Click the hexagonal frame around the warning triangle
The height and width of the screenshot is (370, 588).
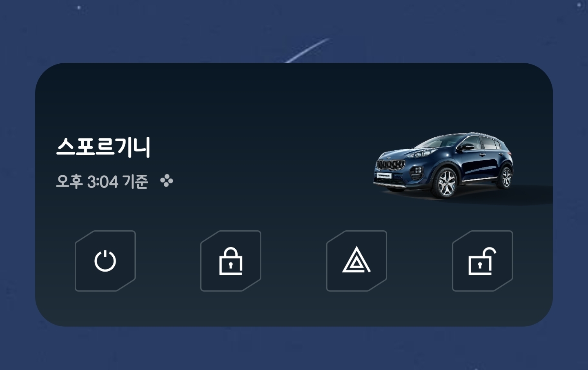coord(356,261)
